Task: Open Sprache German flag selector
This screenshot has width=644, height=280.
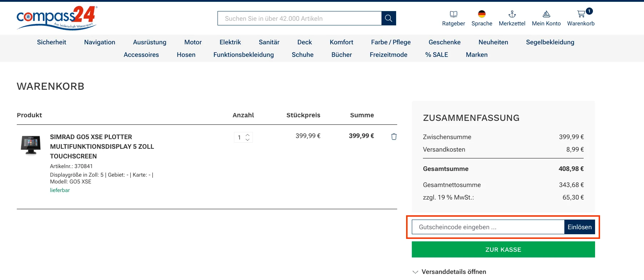Action: pos(482,14)
